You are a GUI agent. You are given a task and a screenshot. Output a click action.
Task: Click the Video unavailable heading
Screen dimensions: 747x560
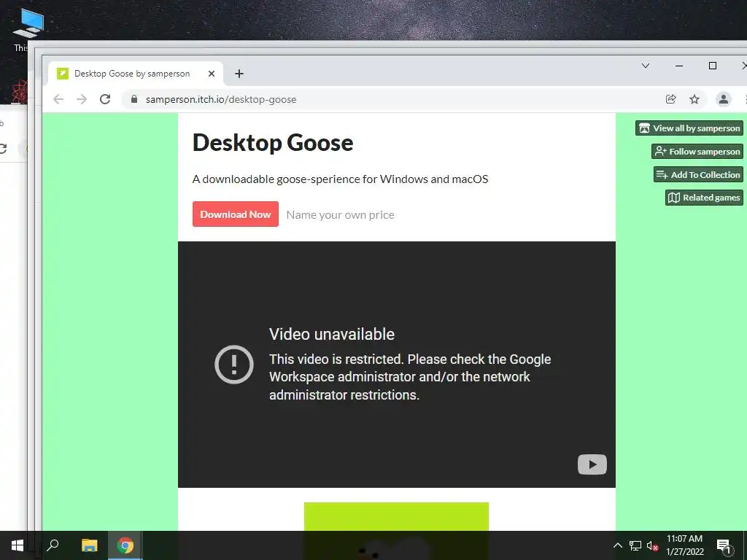click(x=332, y=334)
